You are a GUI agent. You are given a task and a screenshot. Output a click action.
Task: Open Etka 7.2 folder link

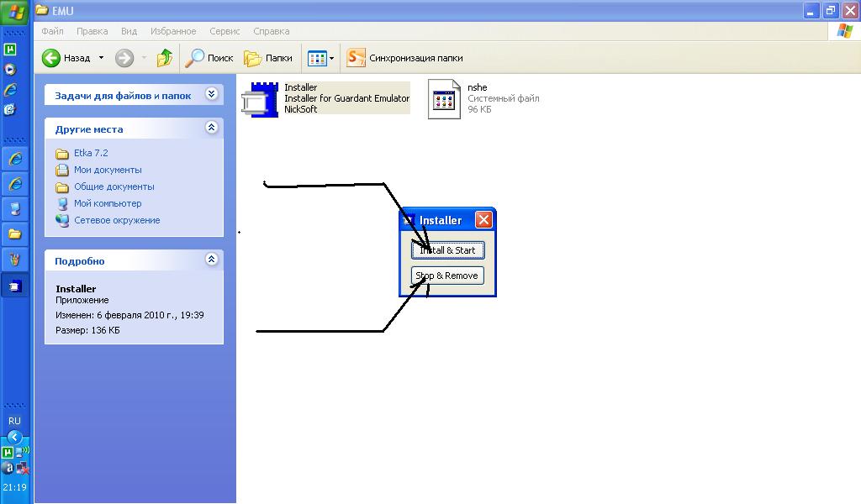(x=91, y=153)
